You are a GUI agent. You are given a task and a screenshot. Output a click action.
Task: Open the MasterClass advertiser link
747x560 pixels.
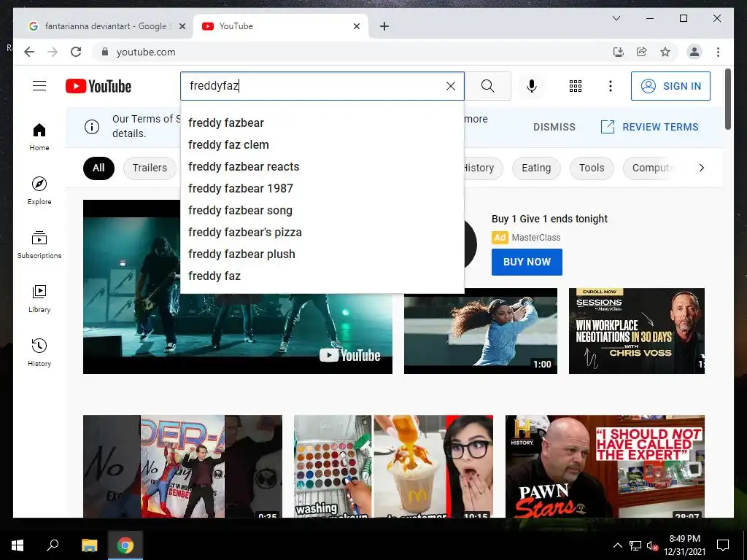pos(536,238)
